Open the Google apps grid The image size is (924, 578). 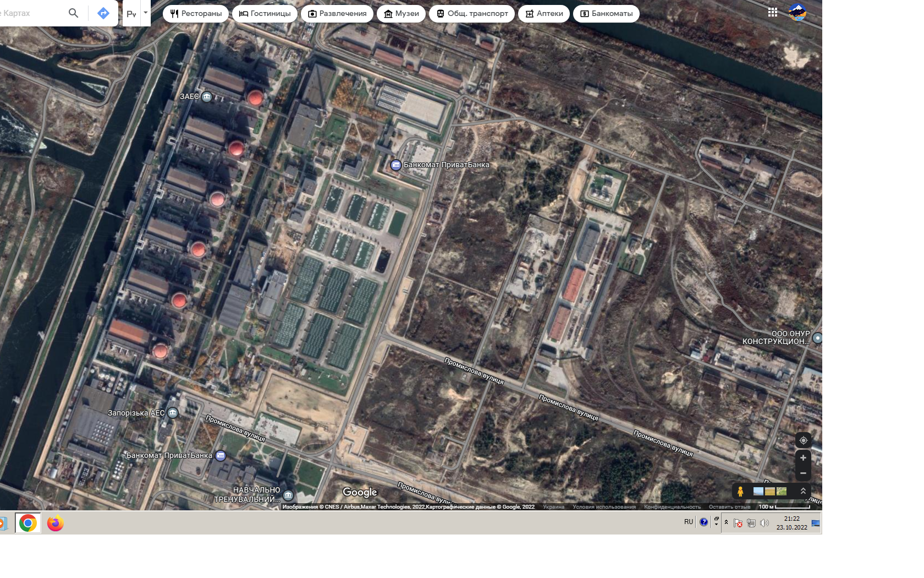click(x=772, y=12)
